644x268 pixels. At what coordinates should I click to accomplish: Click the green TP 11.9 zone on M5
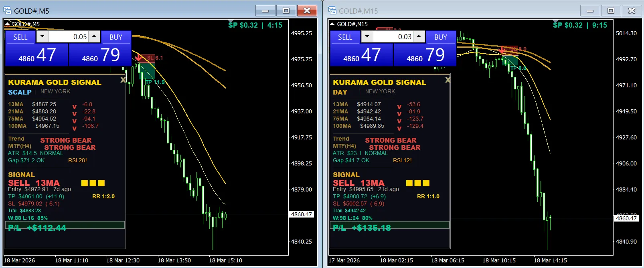click(147, 72)
